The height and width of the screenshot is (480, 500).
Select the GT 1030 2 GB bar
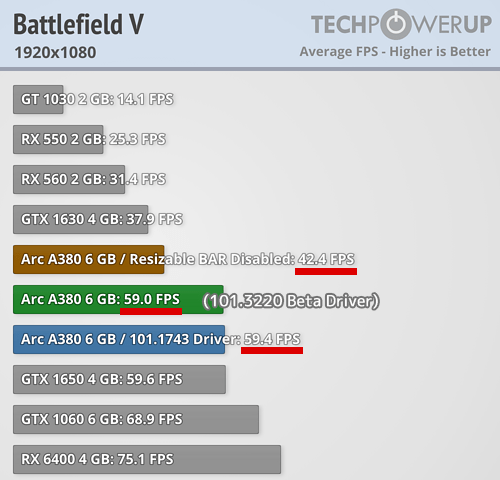pos(38,99)
